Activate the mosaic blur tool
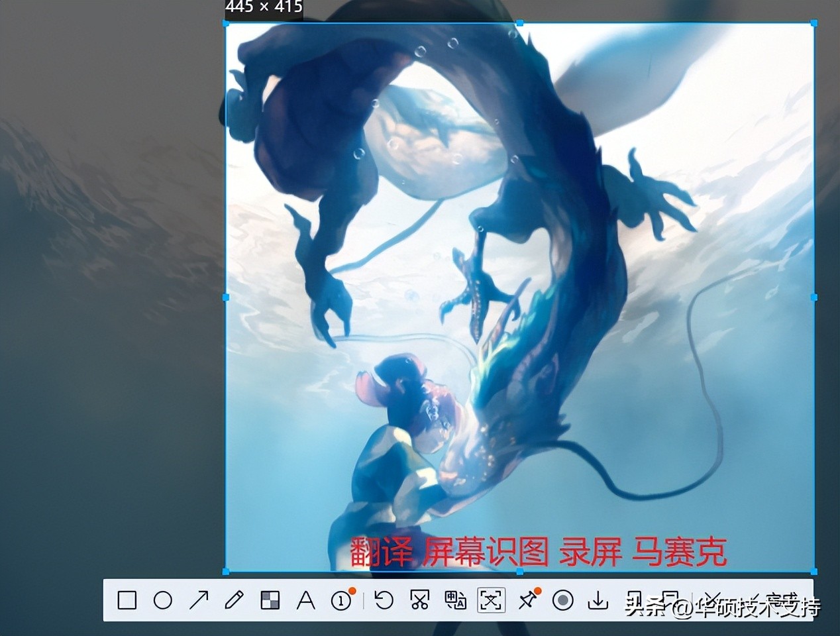840x636 pixels. 270,600
